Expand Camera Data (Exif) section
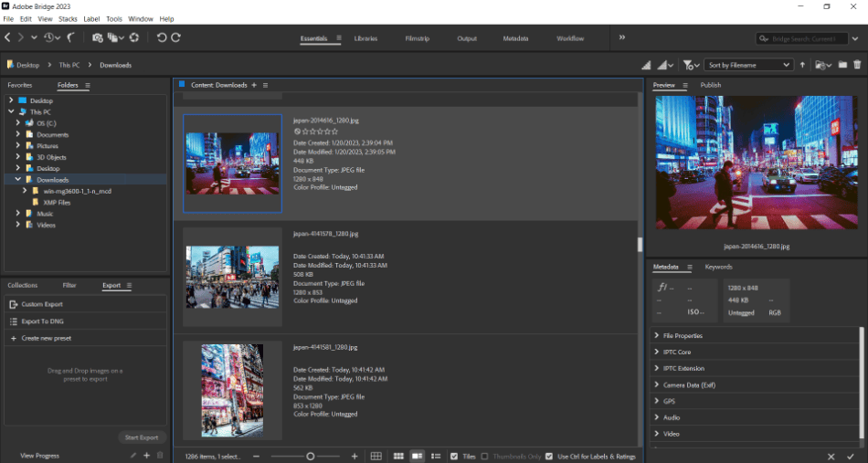 coord(657,384)
